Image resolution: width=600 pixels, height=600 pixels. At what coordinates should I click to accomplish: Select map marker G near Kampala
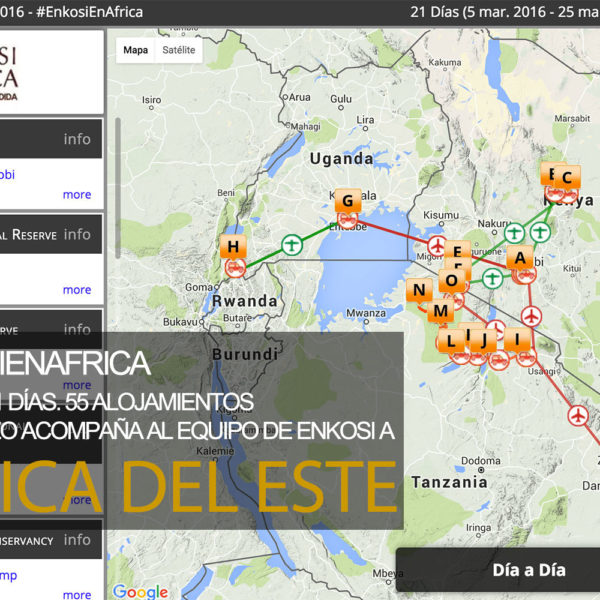pos(348,201)
